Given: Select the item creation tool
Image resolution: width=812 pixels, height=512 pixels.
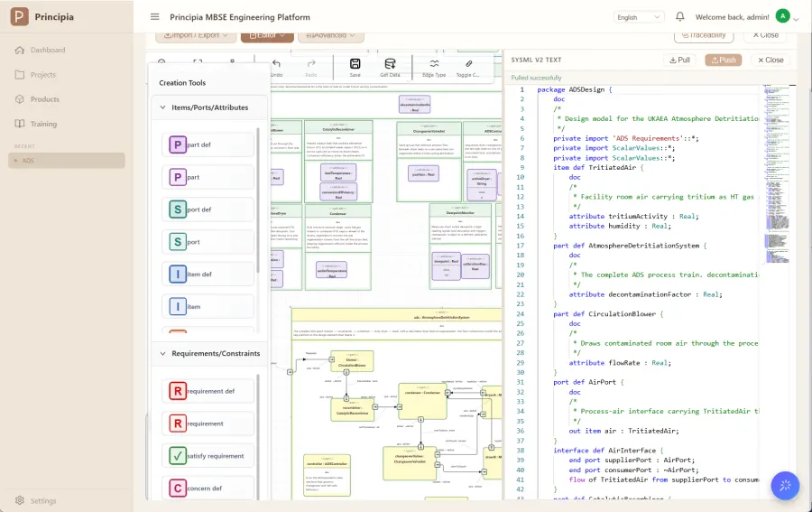Looking at the screenshot, I should [x=208, y=307].
